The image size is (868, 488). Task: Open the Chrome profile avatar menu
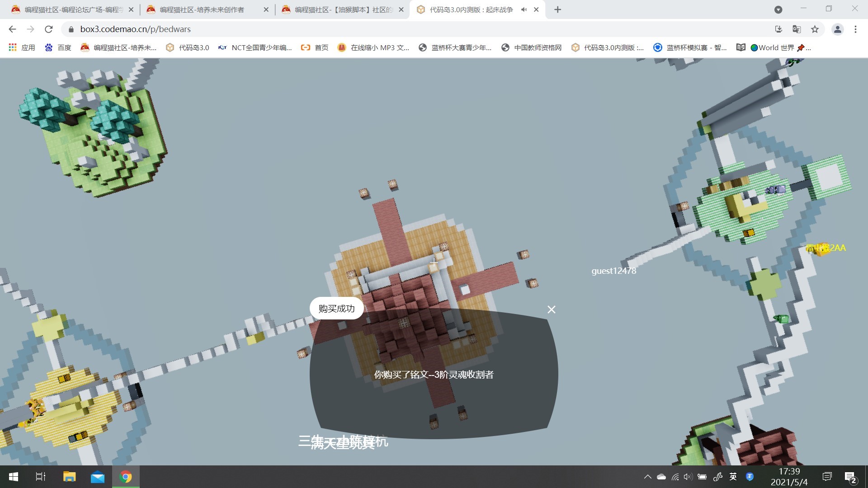click(837, 29)
